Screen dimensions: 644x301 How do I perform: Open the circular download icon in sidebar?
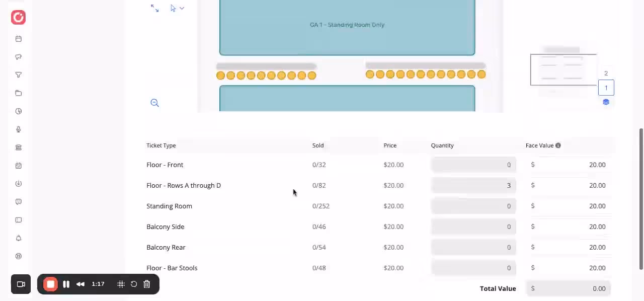19,184
